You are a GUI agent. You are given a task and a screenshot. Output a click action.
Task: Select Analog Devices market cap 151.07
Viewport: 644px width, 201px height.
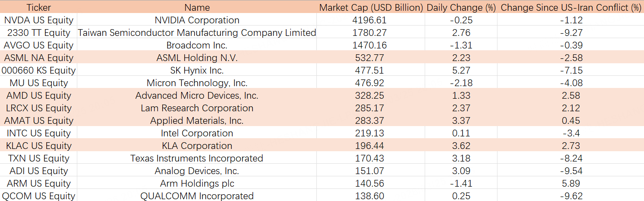371,171
